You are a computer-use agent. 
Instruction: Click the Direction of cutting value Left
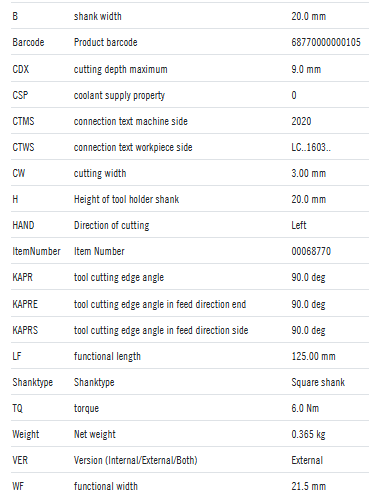click(x=299, y=225)
